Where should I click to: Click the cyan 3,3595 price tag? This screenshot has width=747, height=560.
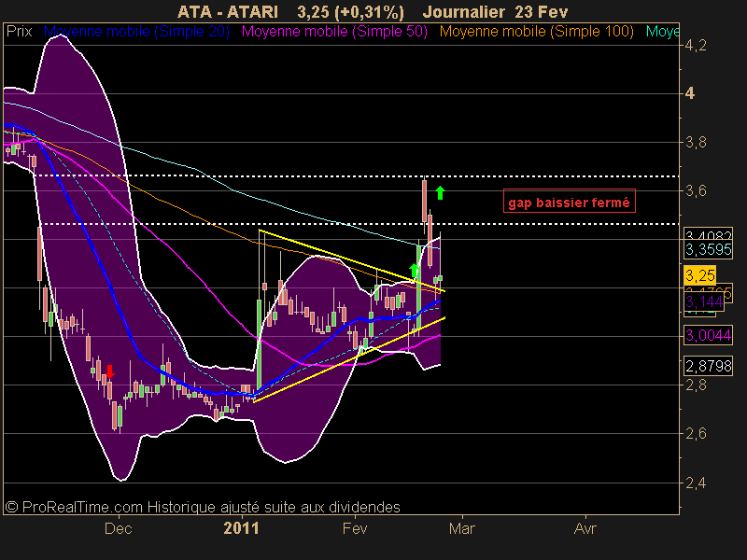(x=708, y=249)
